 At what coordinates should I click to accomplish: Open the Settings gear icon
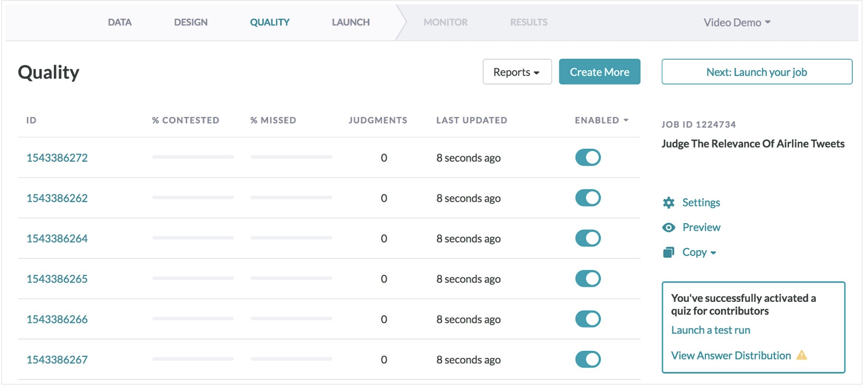click(x=668, y=203)
